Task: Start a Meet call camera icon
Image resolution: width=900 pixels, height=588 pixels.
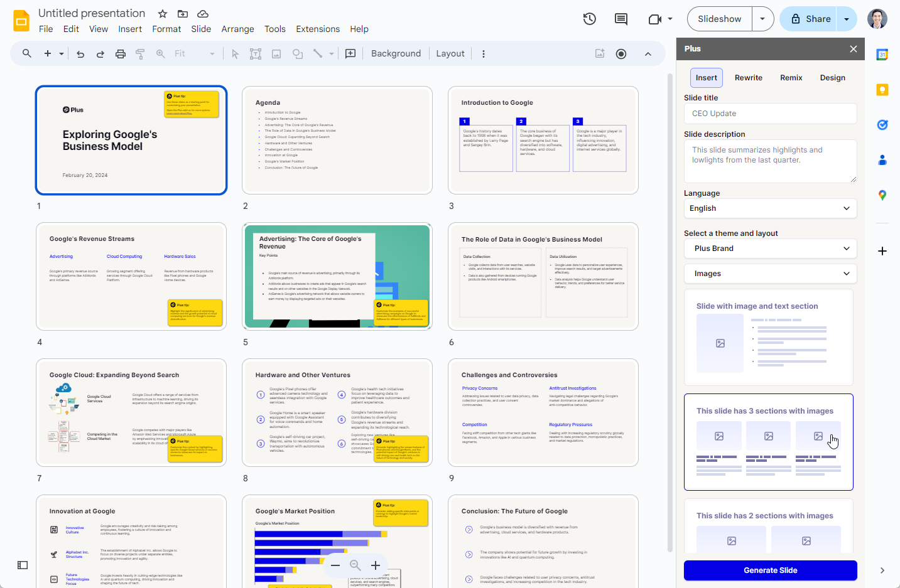Action: tap(655, 19)
